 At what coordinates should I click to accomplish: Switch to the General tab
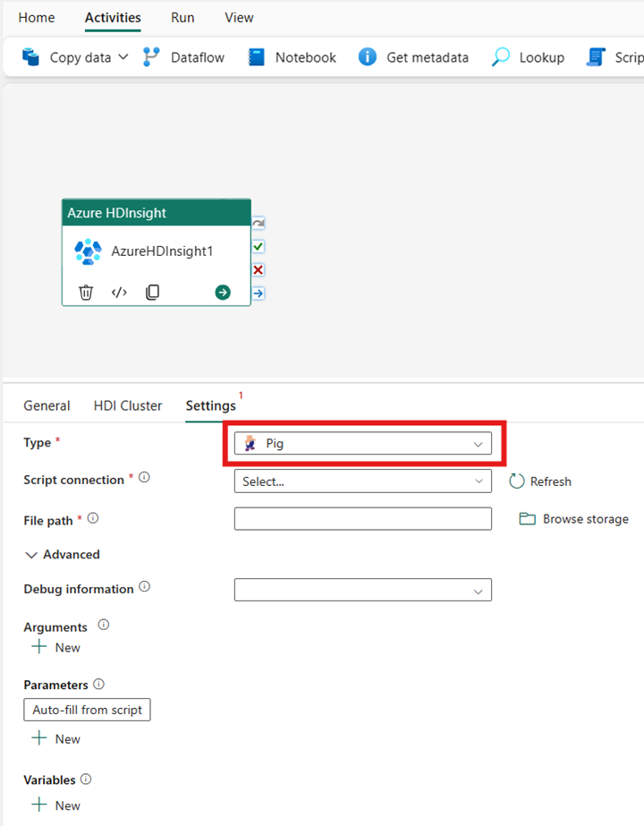47,405
